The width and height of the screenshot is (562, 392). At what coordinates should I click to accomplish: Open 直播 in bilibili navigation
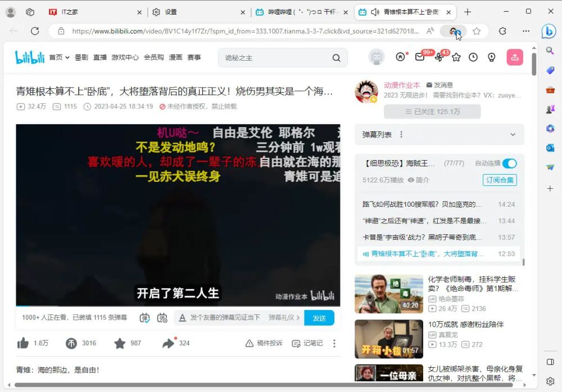pyautogui.click(x=100, y=57)
